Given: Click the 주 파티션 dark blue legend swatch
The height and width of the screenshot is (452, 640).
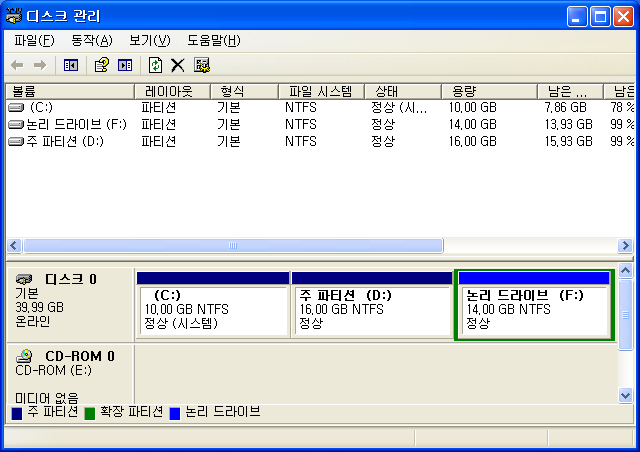Looking at the screenshot, I should click(17, 414).
